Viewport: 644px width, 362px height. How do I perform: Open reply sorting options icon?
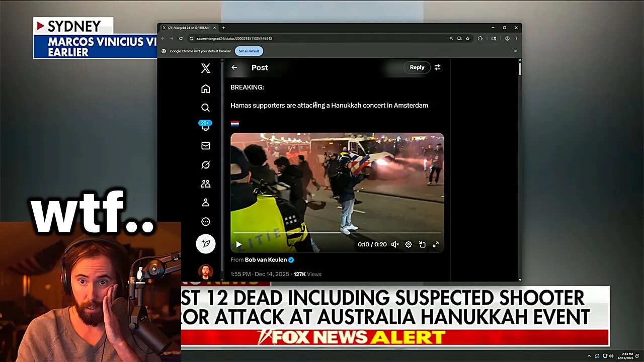(438, 67)
